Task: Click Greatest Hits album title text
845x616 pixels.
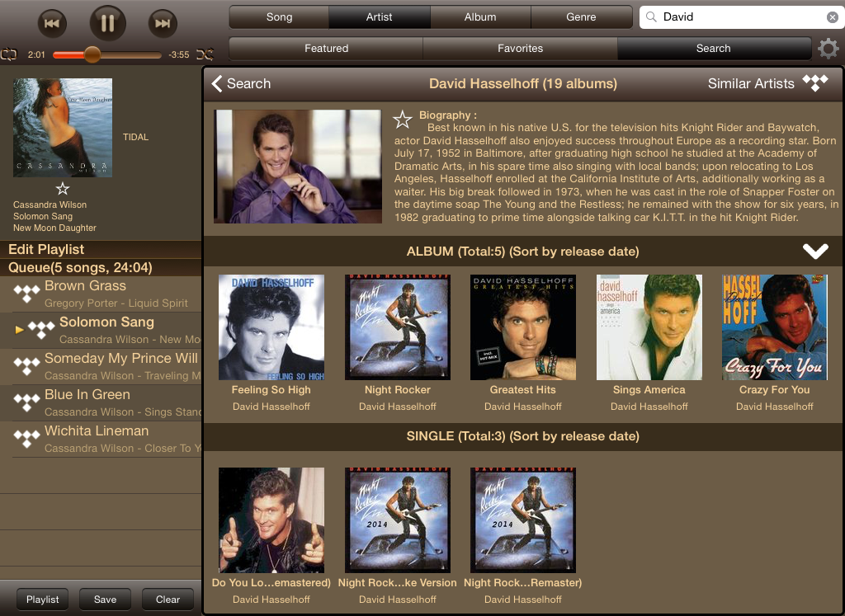Action: click(522, 390)
